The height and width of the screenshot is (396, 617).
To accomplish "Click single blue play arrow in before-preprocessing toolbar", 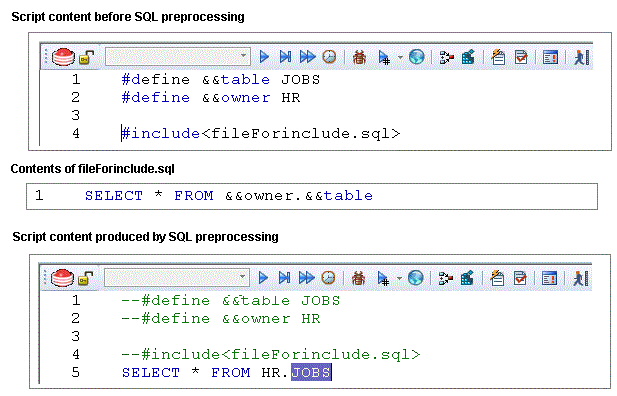I will tap(264, 57).
